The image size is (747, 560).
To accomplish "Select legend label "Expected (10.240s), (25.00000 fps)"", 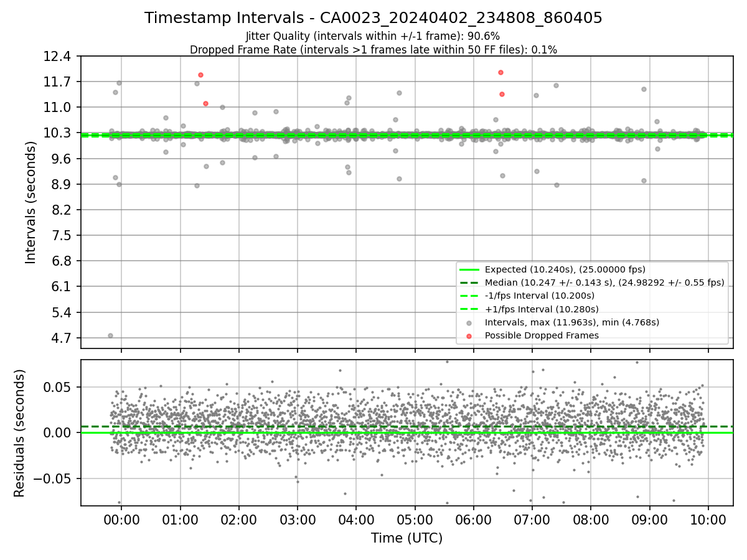I will 565,269.
